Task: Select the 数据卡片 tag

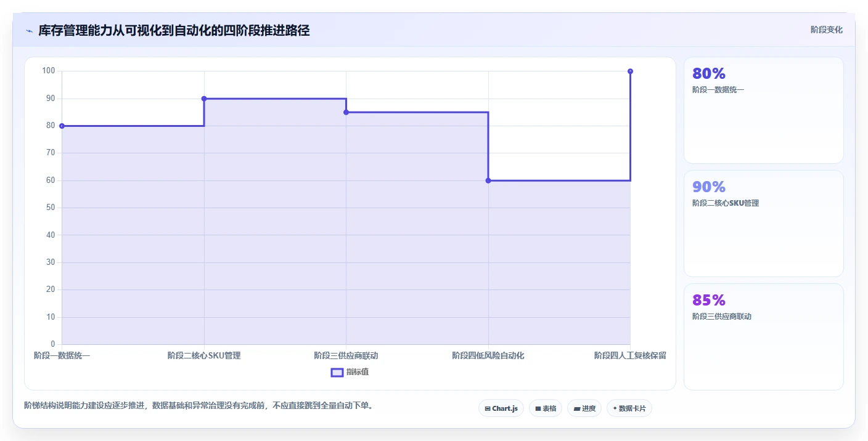Action: pyautogui.click(x=629, y=408)
